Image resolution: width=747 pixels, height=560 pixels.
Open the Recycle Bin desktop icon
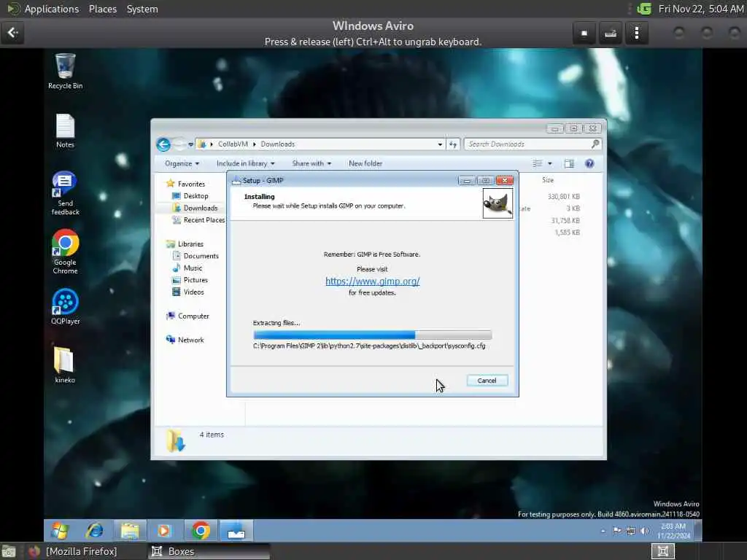(x=65, y=71)
